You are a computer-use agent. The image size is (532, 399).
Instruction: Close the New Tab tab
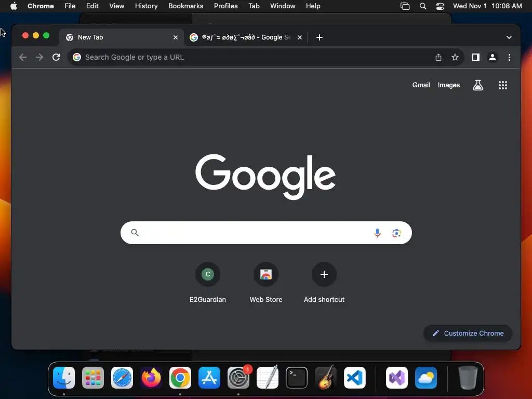pyautogui.click(x=176, y=37)
